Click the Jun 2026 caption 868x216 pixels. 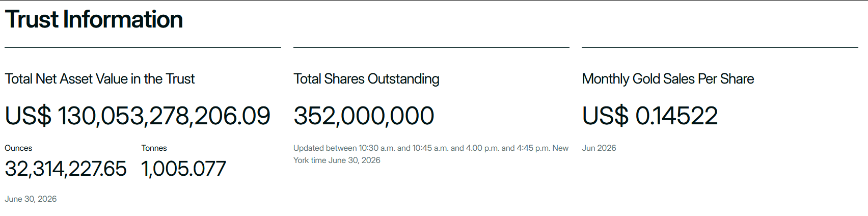coord(599,148)
